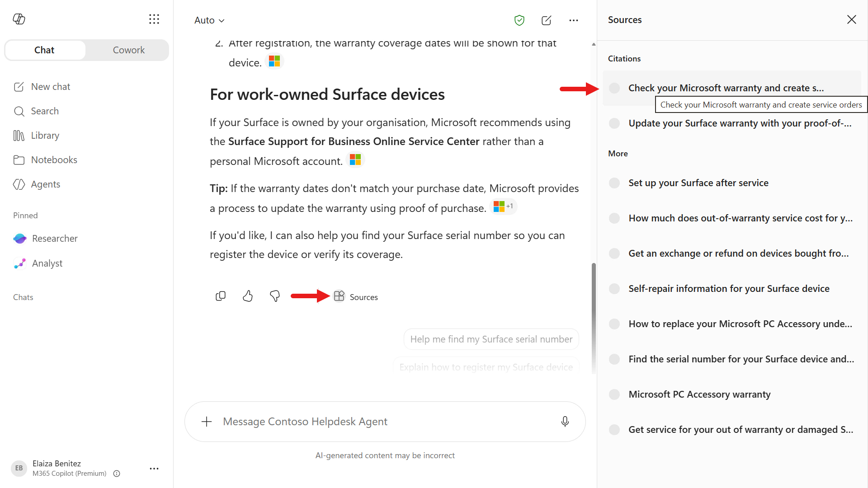The image size is (868, 488).
Task: Click the Message Contoso Helpdesk Agent input field
Action: tap(385, 422)
